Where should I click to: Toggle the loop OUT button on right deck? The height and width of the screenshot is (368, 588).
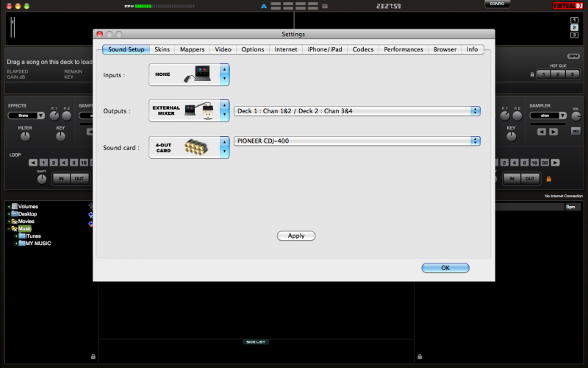(x=529, y=179)
